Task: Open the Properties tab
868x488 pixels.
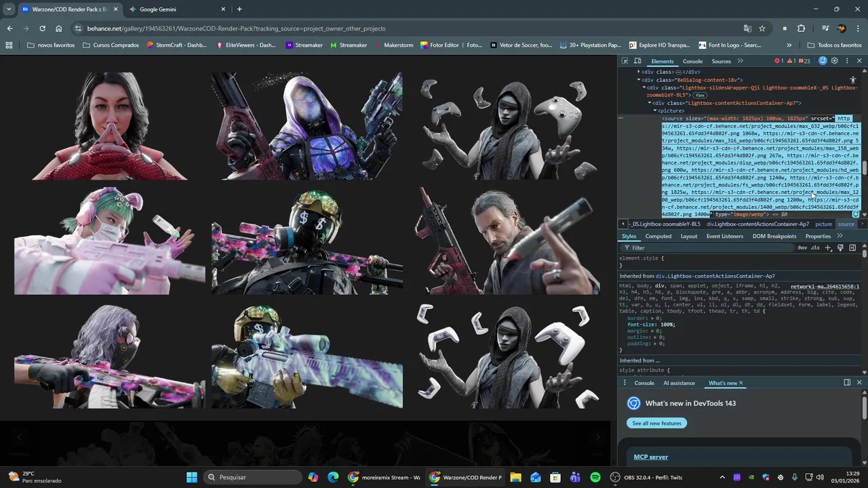Action: [x=818, y=236]
